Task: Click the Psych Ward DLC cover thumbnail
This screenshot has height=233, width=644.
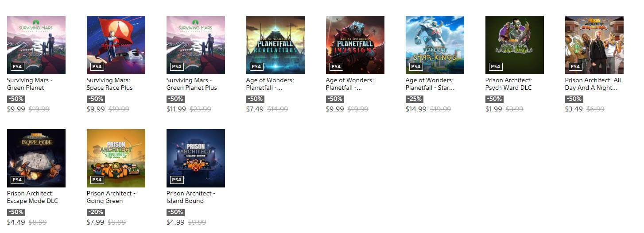Action: [x=515, y=45]
